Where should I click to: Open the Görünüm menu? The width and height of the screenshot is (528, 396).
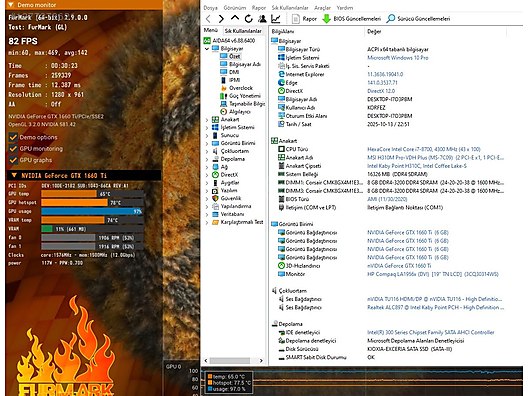click(x=235, y=7)
